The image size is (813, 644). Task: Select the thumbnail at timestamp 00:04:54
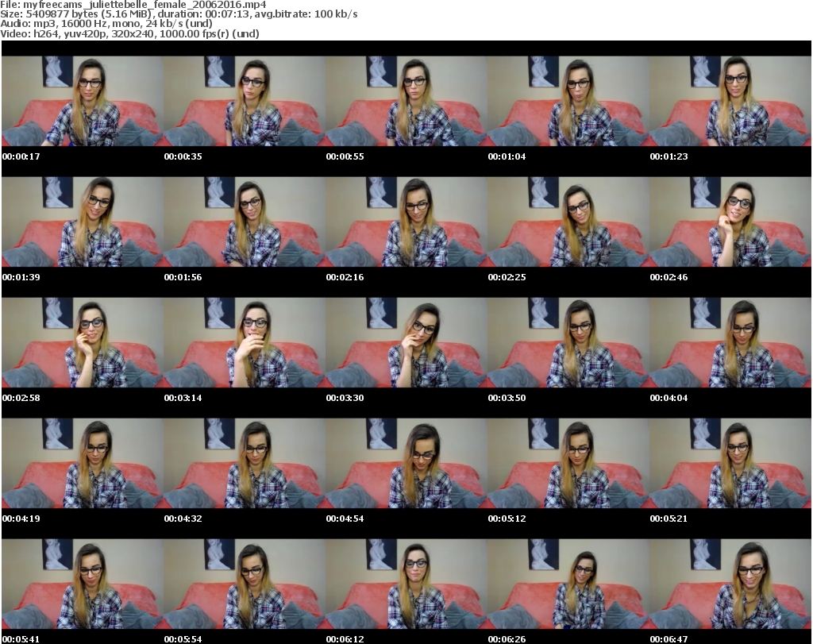coord(406,463)
